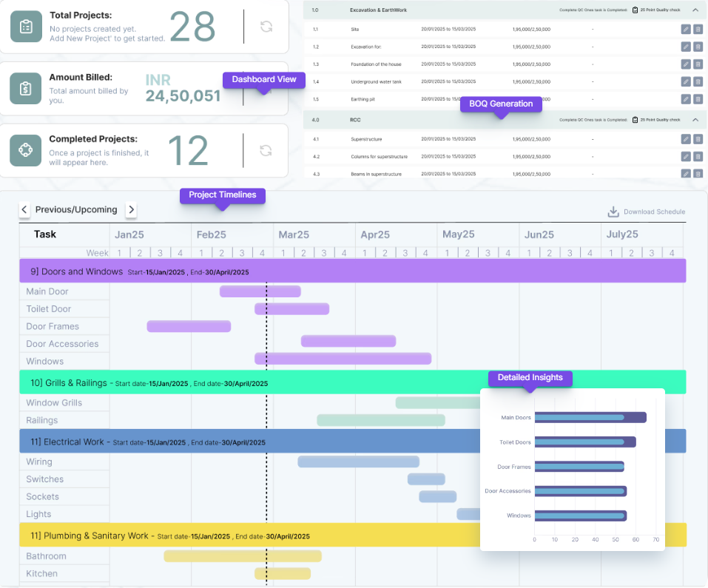Go to upcoming timeline period
The height and width of the screenshot is (588, 708).
132,210
